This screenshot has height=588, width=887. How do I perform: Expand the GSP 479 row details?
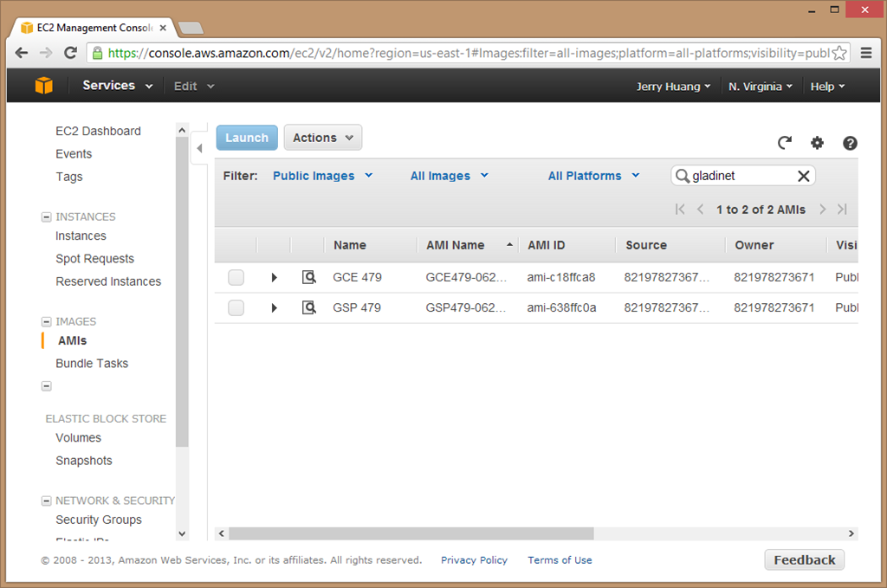coord(274,307)
